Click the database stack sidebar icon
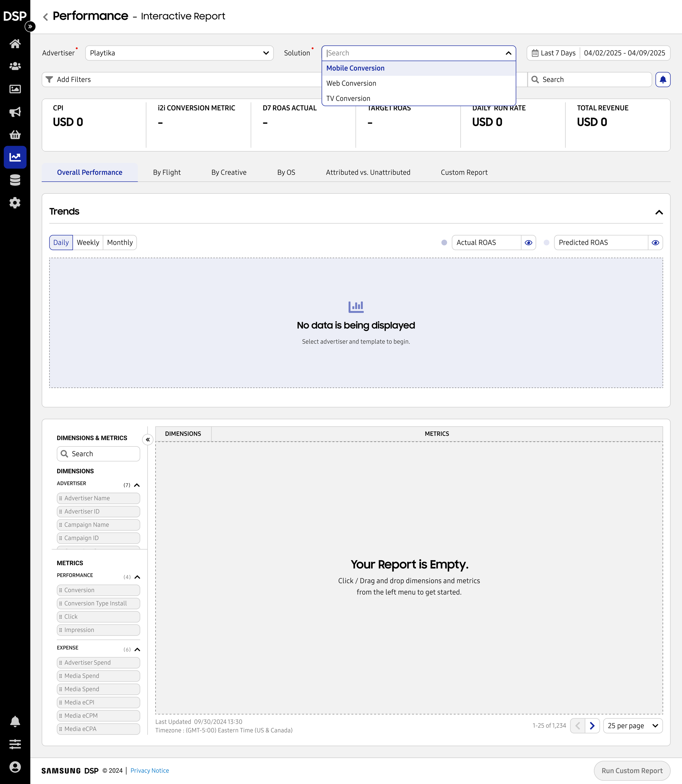Viewport: 682px width, 784px height. point(15,180)
